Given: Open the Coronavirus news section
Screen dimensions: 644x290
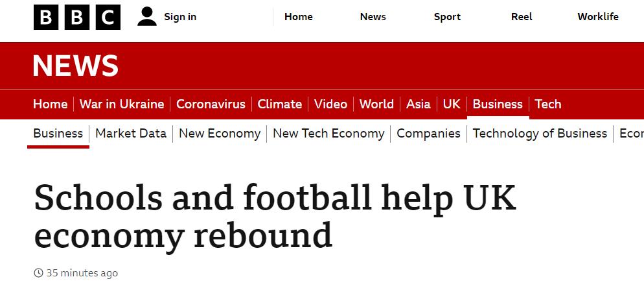Looking at the screenshot, I should pos(211,104).
